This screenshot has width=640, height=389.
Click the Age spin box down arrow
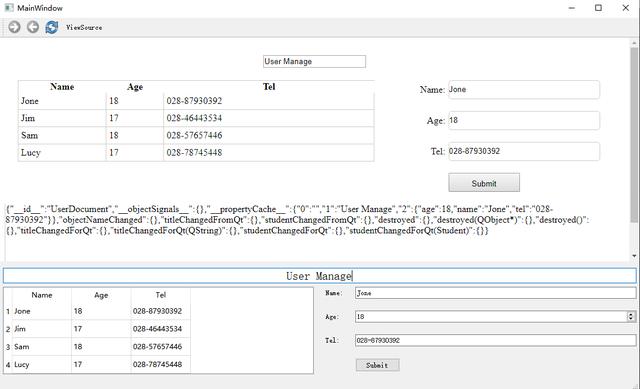pyautogui.click(x=631, y=319)
